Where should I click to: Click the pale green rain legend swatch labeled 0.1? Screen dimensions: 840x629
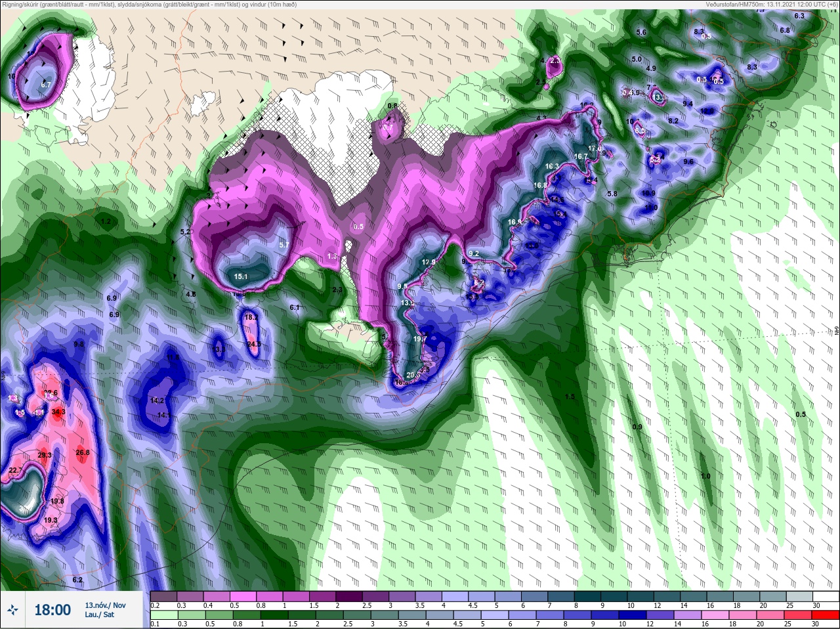tap(163, 615)
